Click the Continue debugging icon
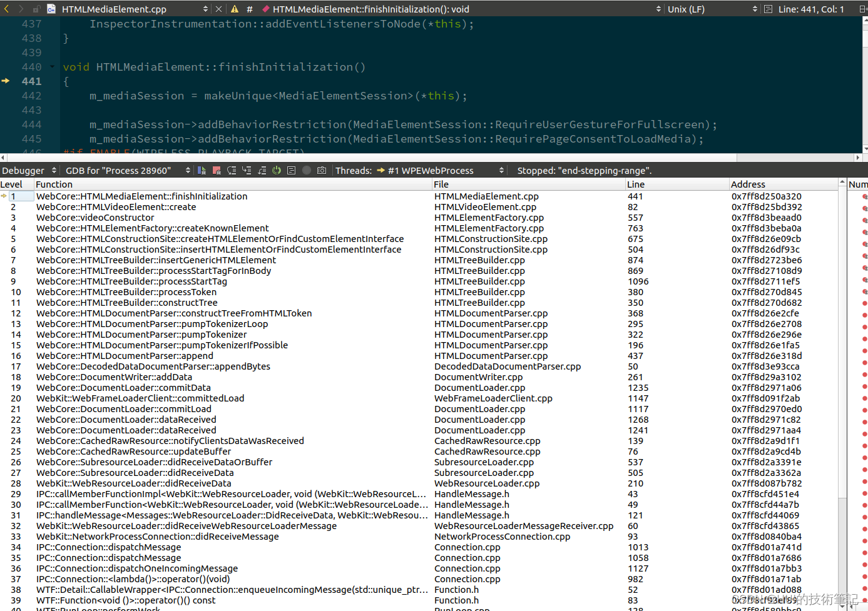 click(202, 170)
